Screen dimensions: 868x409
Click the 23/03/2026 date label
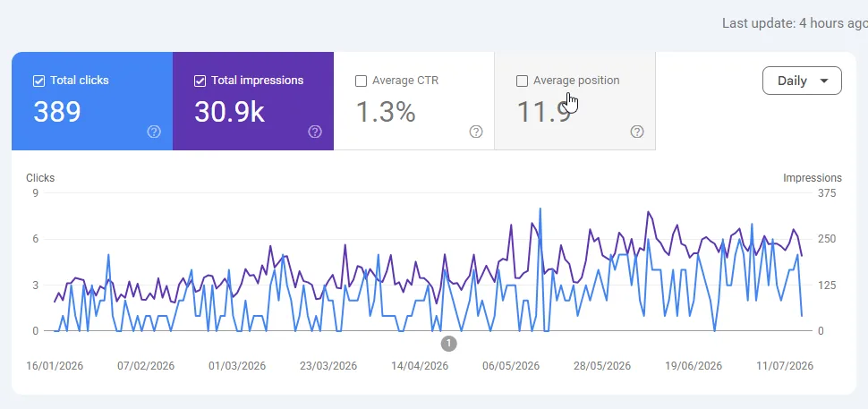click(328, 366)
